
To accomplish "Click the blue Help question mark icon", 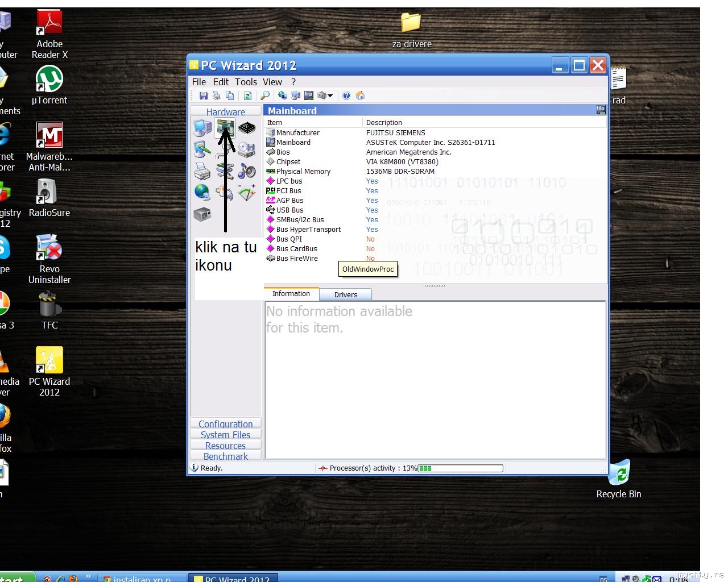I will (346, 95).
